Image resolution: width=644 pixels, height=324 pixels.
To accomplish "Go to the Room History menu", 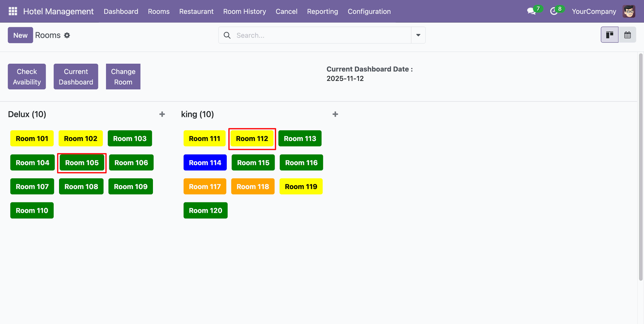I will coord(245,11).
